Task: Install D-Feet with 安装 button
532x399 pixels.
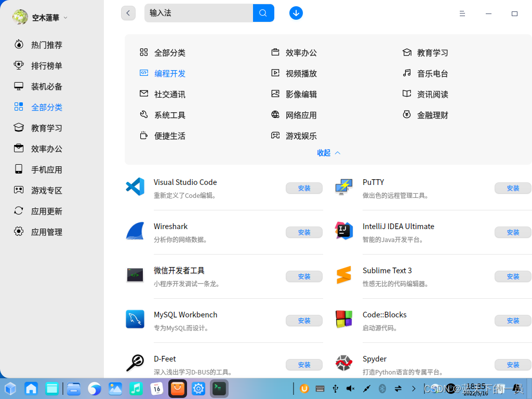Action: click(304, 364)
